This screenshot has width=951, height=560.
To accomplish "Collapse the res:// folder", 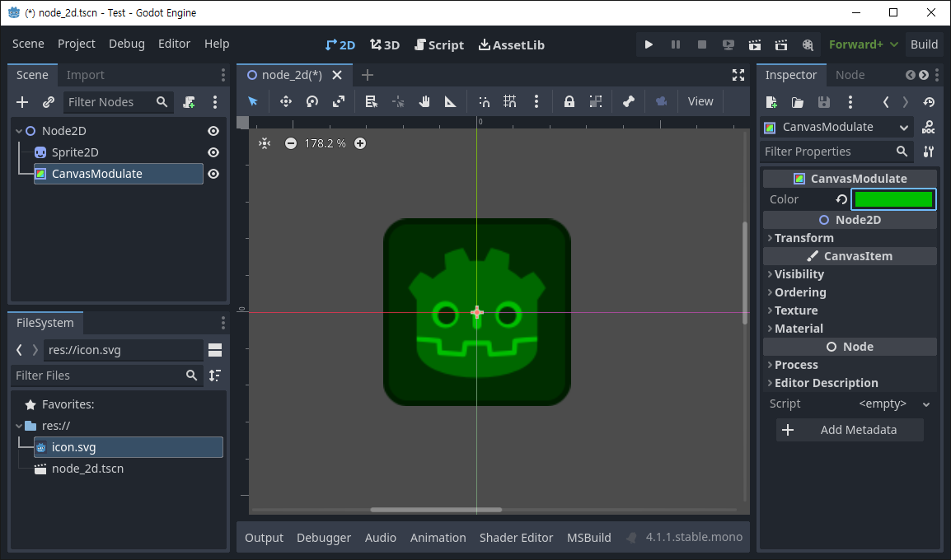I will pos(19,426).
